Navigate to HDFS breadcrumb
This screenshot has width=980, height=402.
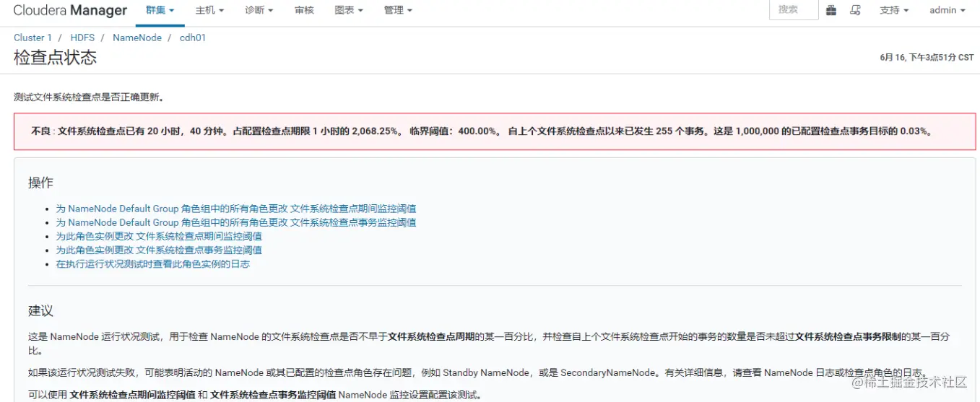click(x=82, y=38)
